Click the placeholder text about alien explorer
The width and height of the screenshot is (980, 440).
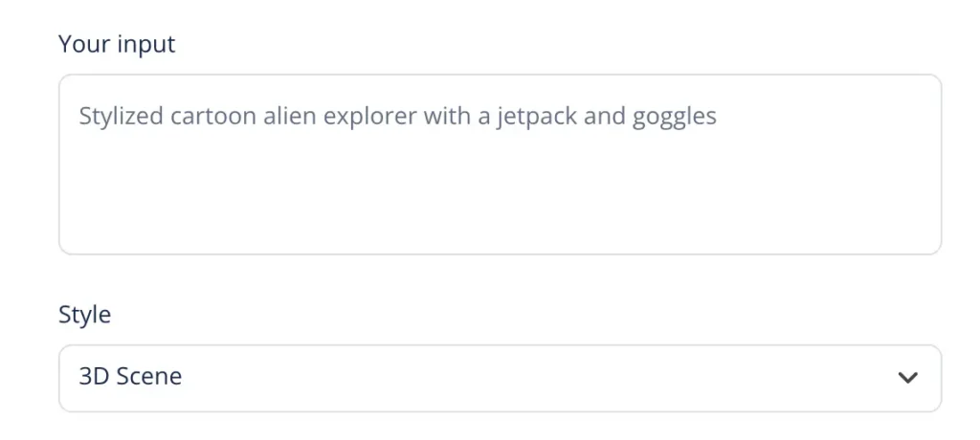point(397,118)
